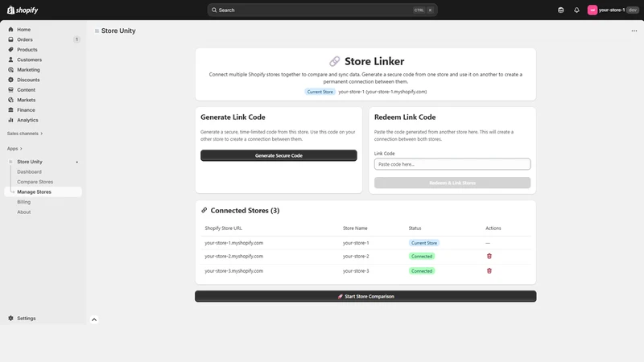Open the three-dot more actions menu
This screenshot has width=644, height=362.
pos(634,31)
